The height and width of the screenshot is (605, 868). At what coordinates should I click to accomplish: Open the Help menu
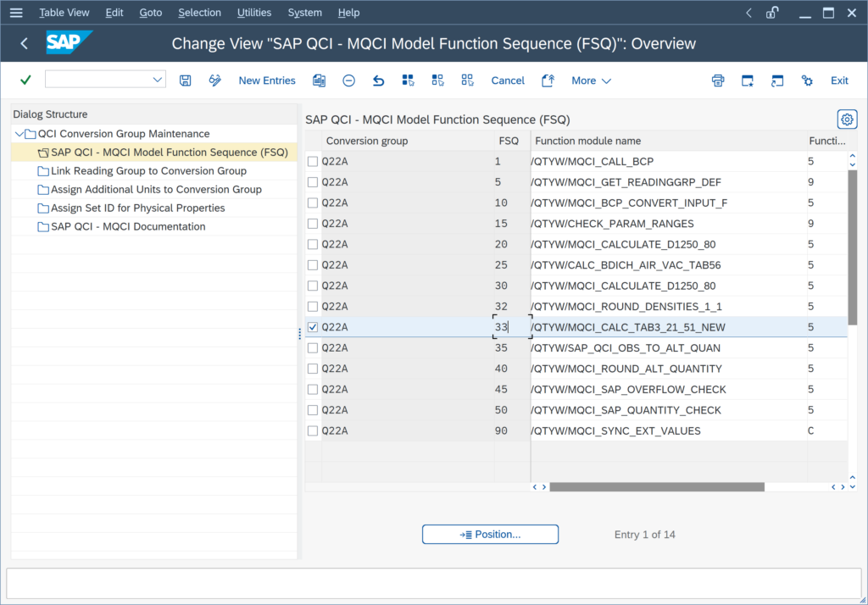(348, 12)
